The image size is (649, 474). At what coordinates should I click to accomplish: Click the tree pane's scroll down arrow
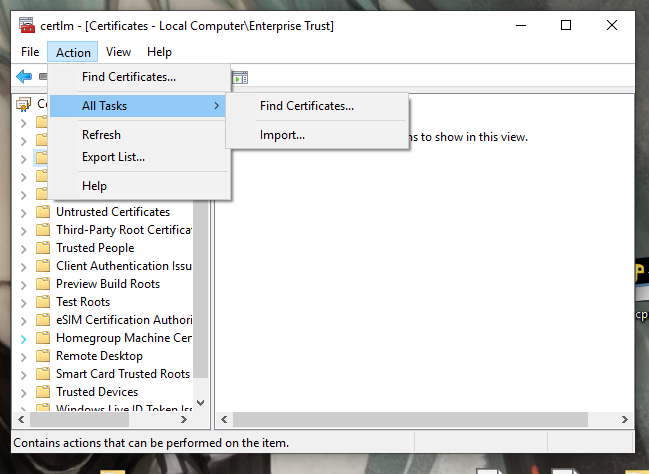[200, 402]
